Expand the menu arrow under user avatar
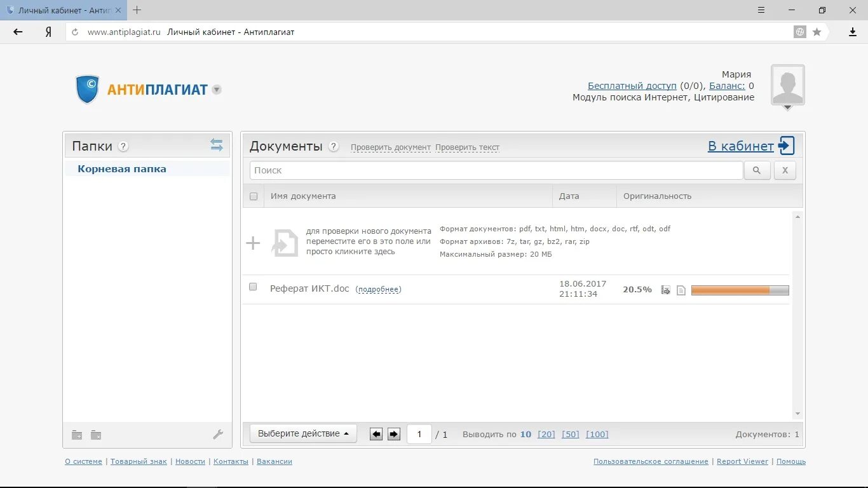This screenshot has width=868, height=488. pyautogui.click(x=788, y=108)
